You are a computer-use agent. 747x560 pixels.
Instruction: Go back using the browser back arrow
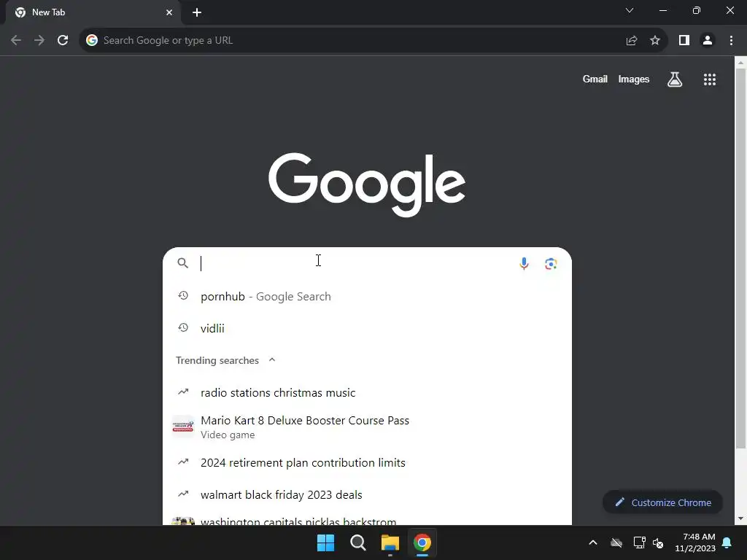point(16,41)
